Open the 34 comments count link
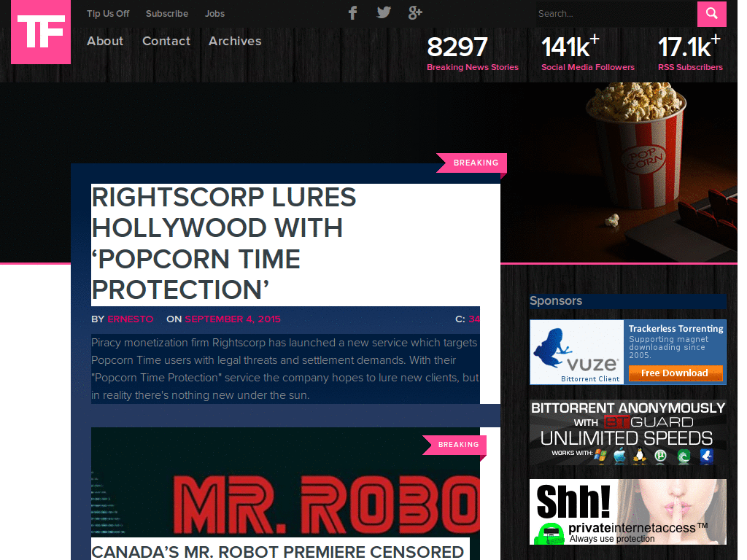 click(x=474, y=319)
